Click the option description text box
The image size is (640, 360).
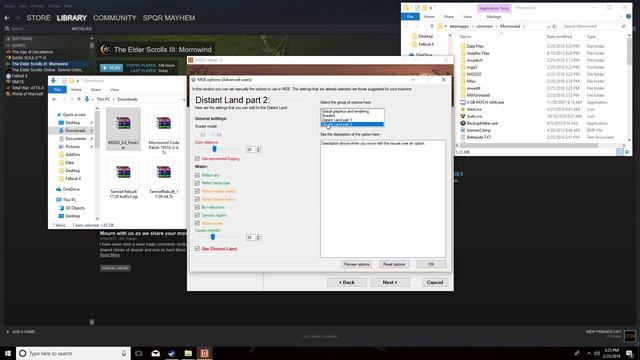point(383,199)
